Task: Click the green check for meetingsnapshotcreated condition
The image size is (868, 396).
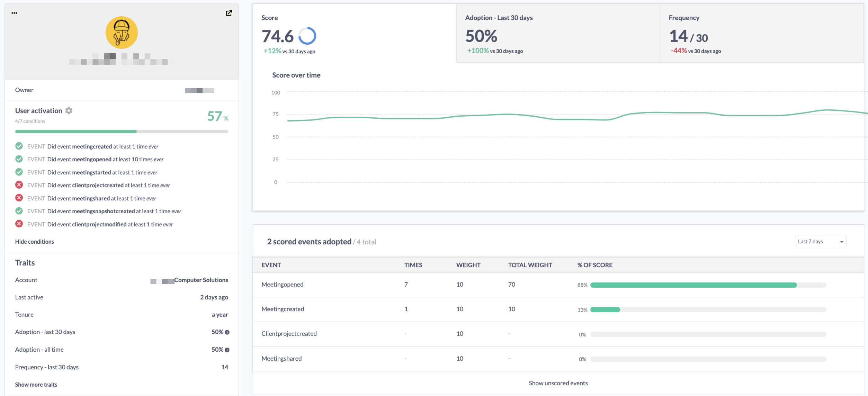Action: pyautogui.click(x=19, y=211)
